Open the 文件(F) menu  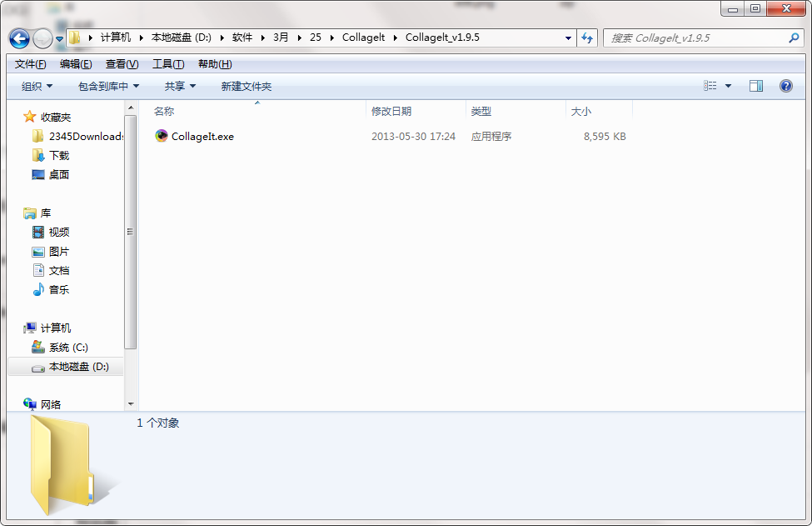point(31,63)
